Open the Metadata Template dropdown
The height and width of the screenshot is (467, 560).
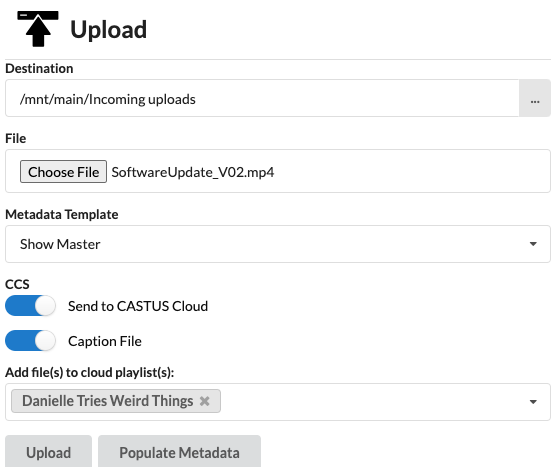click(x=278, y=244)
